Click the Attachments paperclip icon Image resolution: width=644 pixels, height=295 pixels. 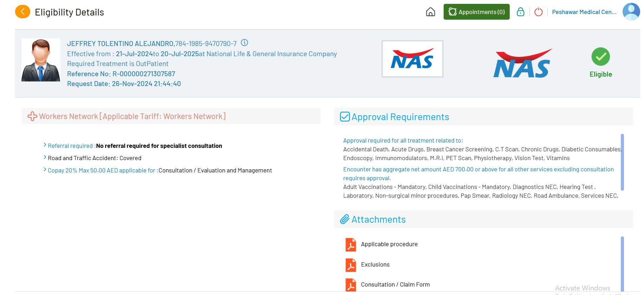tap(344, 219)
